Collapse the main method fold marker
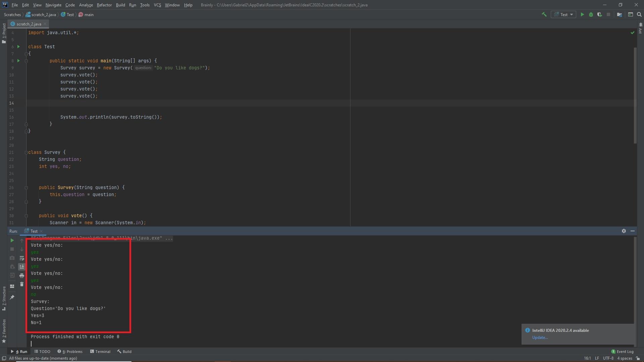Image resolution: width=644 pixels, height=362 pixels. [26, 61]
